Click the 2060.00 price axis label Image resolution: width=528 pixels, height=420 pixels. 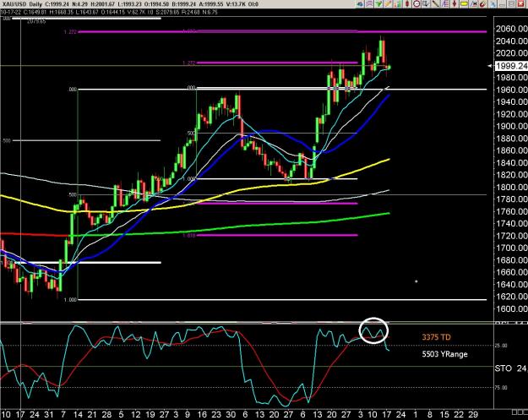[x=511, y=29]
